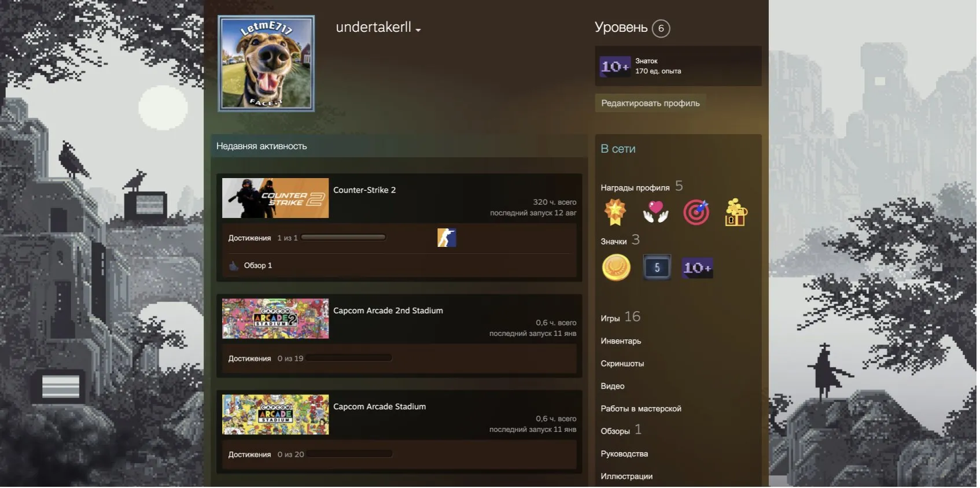Click the Counter-Strike 2 game banner
The height and width of the screenshot is (488, 980).
coord(275,198)
